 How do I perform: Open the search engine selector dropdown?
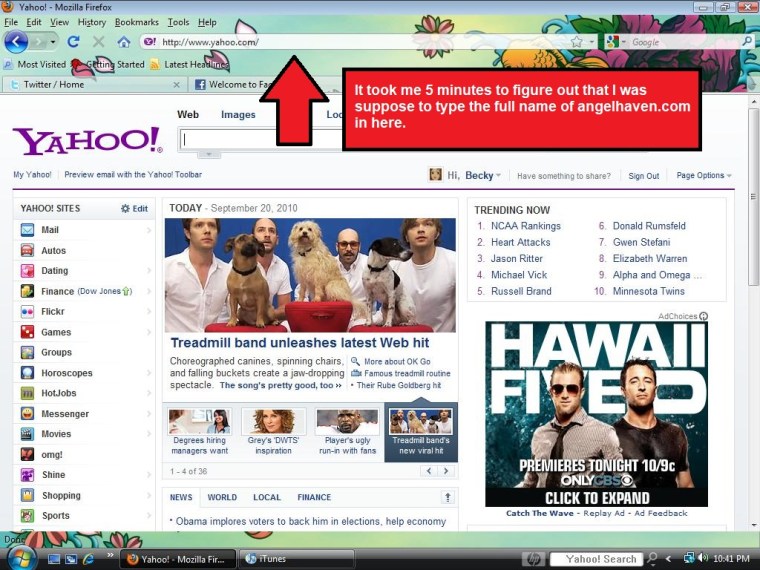615,42
